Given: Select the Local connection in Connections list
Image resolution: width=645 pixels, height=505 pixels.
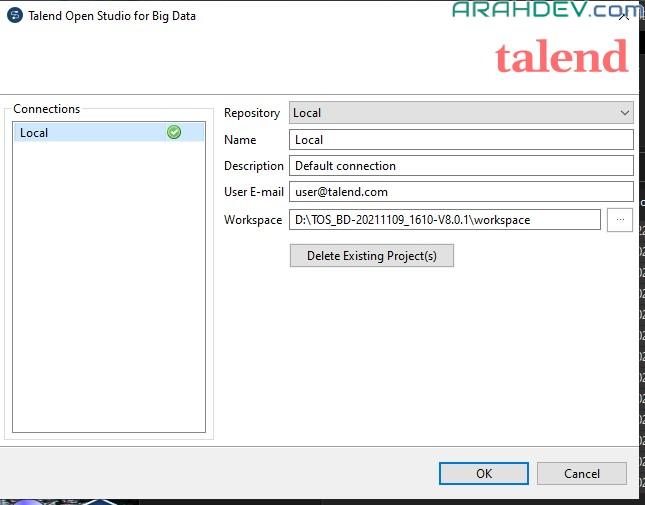Looking at the screenshot, I should (90, 133).
